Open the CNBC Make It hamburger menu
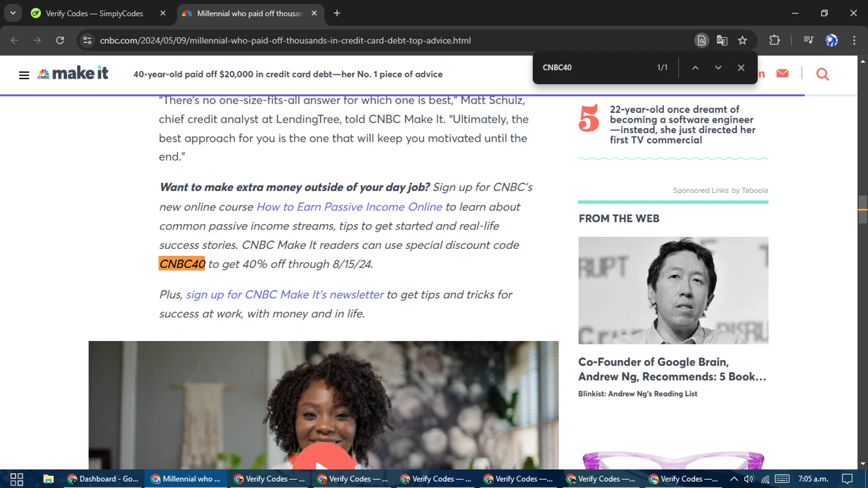868x488 pixels. [24, 75]
